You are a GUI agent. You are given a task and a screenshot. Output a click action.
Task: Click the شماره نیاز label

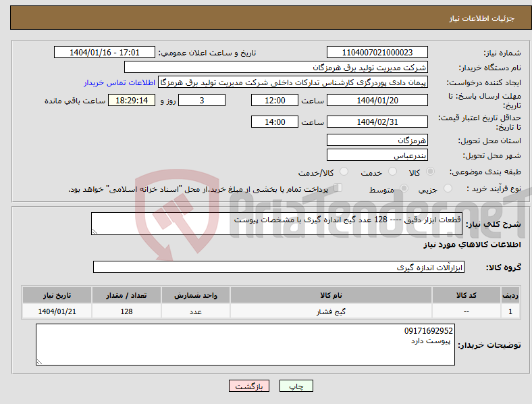point(502,53)
